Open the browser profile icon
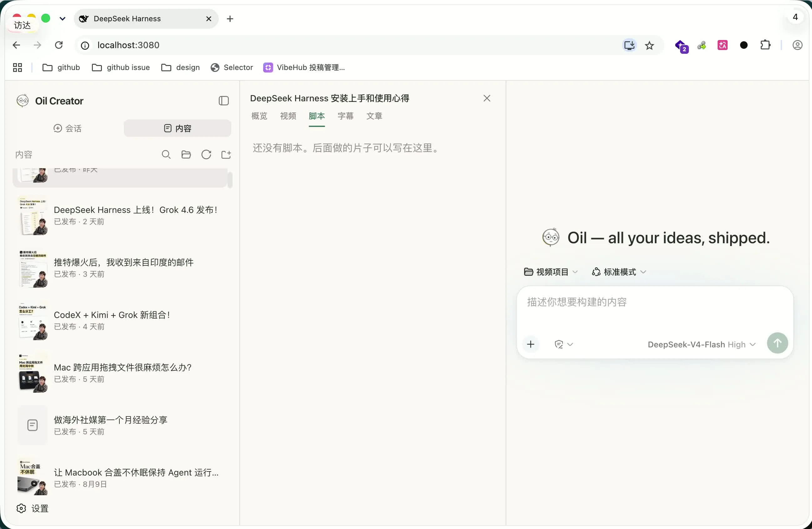Image resolution: width=812 pixels, height=529 pixels. pyautogui.click(x=797, y=45)
